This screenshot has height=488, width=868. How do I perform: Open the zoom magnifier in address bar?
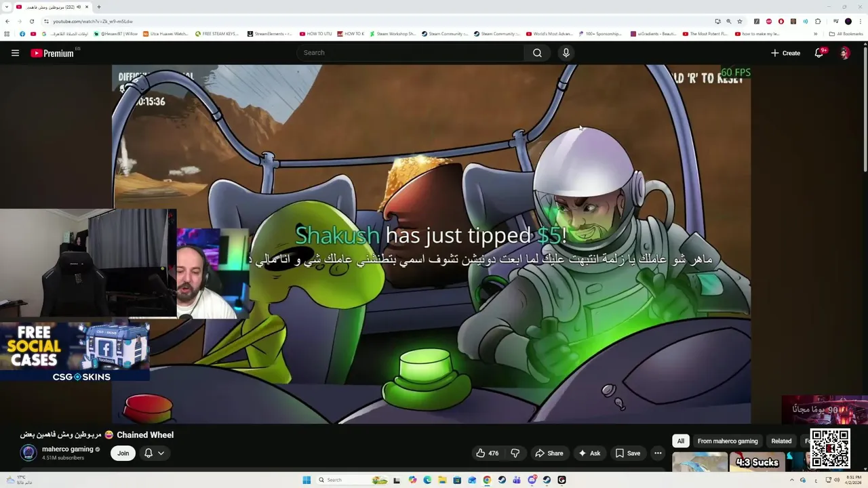(x=729, y=22)
